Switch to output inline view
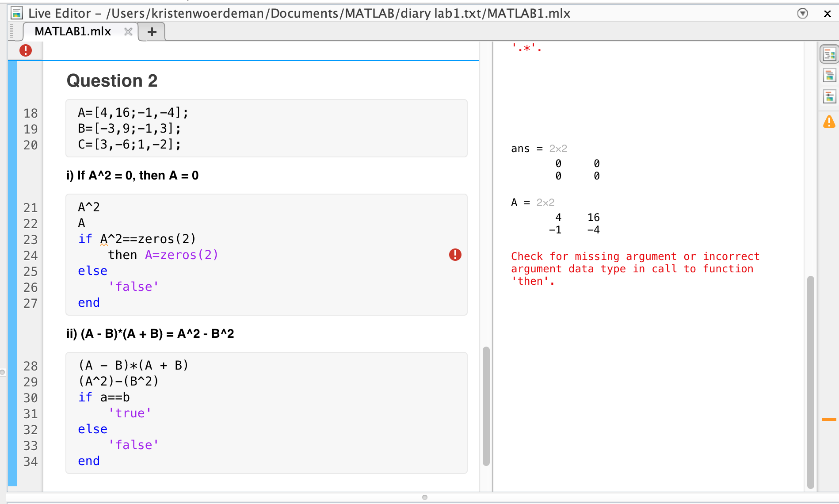Screen dimensions: 839x504 point(829,76)
